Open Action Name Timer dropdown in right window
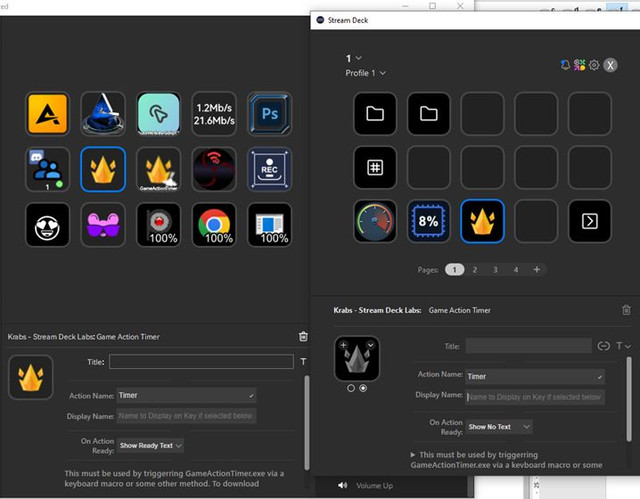The width and height of the screenshot is (640, 499). point(535,377)
